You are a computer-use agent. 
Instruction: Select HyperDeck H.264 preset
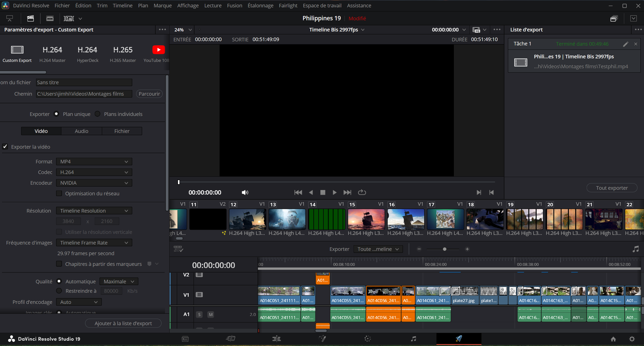88,54
